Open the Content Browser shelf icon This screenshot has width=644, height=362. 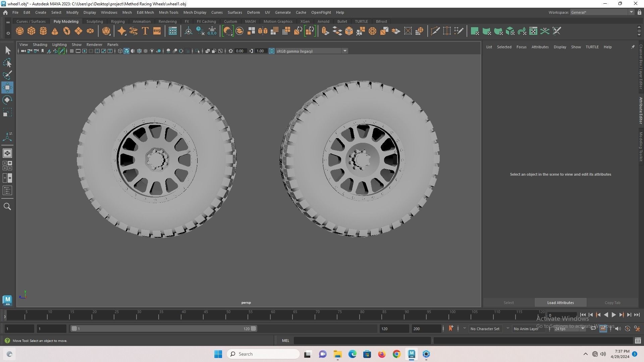click(x=173, y=31)
